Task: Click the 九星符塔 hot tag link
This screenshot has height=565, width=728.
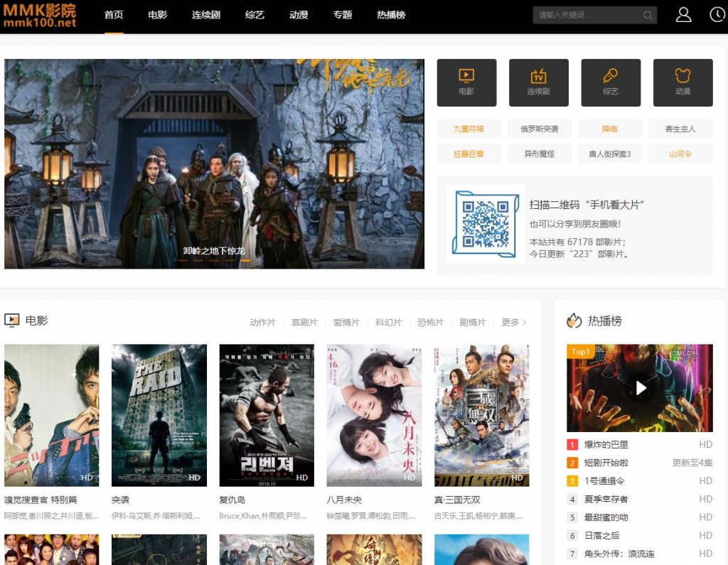Action: click(469, 129)
